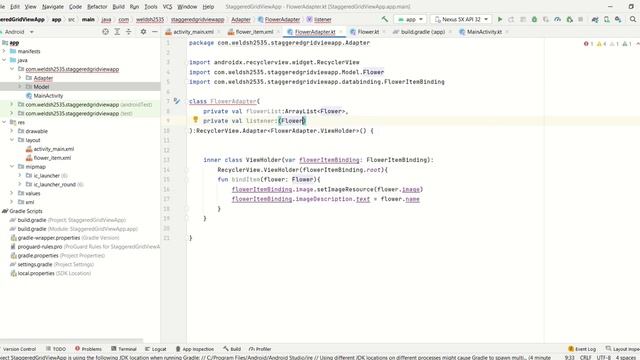Viewport: 640px width, 360px height.
Task: Open the VCS menu
Action: [167, 7]
